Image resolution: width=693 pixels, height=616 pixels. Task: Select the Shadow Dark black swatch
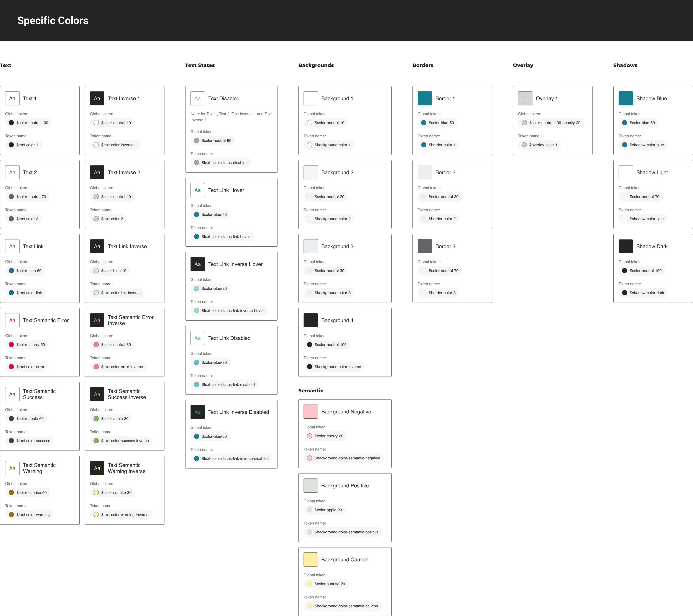[x=626, y=246]
